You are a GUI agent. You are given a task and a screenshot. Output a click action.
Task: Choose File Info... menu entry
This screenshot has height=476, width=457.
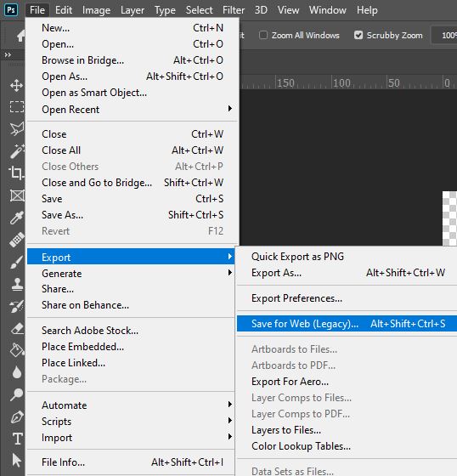coord(131,462)
